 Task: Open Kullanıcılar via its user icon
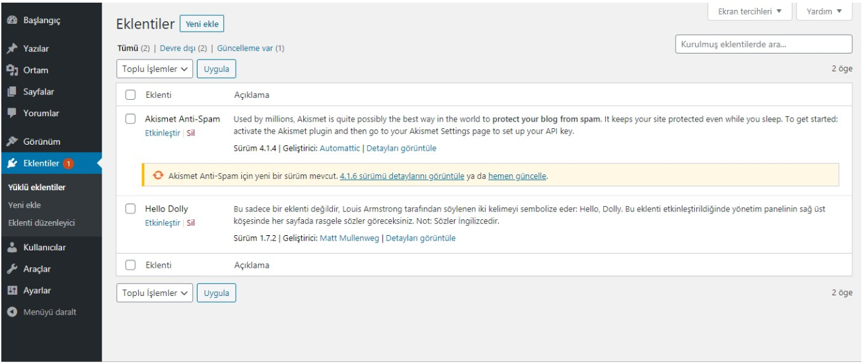coord(12,248)
